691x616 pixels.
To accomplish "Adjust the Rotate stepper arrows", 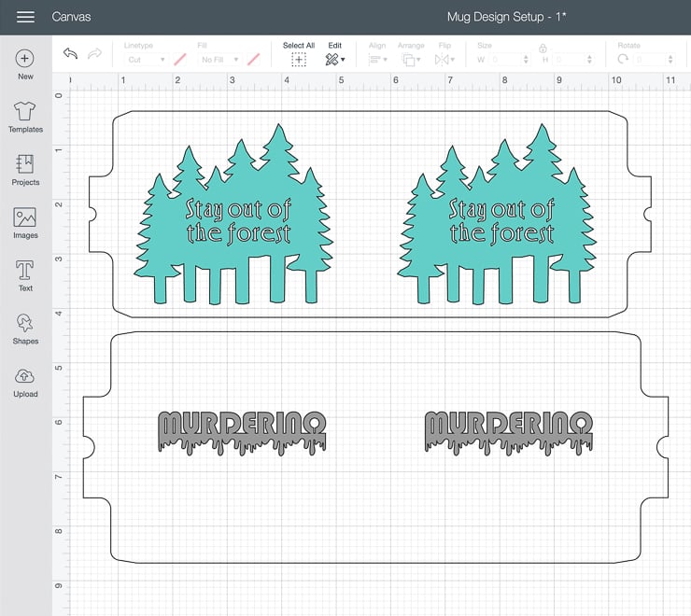I will pyautogui.click(x=670, y=60).
